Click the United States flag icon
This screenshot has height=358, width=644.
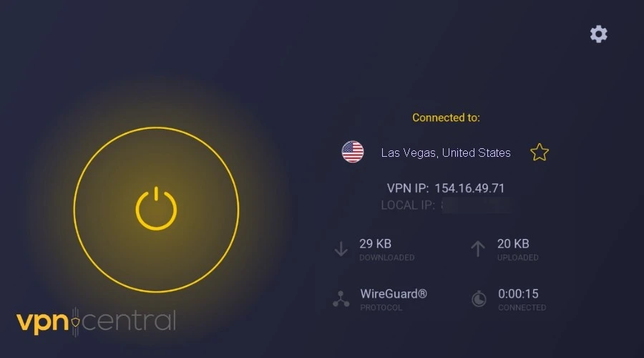352,152
